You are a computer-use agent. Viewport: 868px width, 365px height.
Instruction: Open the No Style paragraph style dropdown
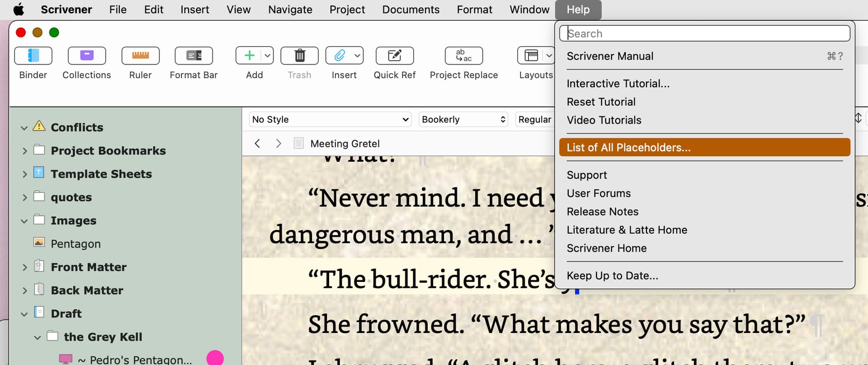click(x=330, y=119)
